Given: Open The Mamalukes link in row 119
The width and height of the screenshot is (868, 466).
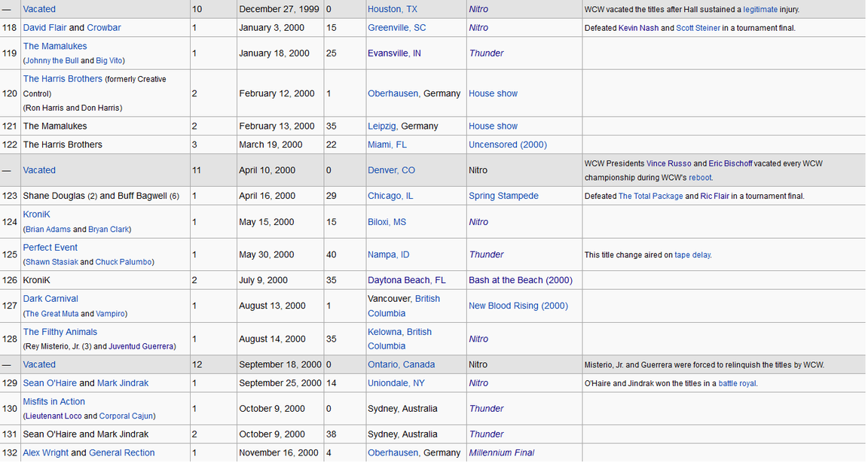Looking at the screenshot, I should 55,47.
